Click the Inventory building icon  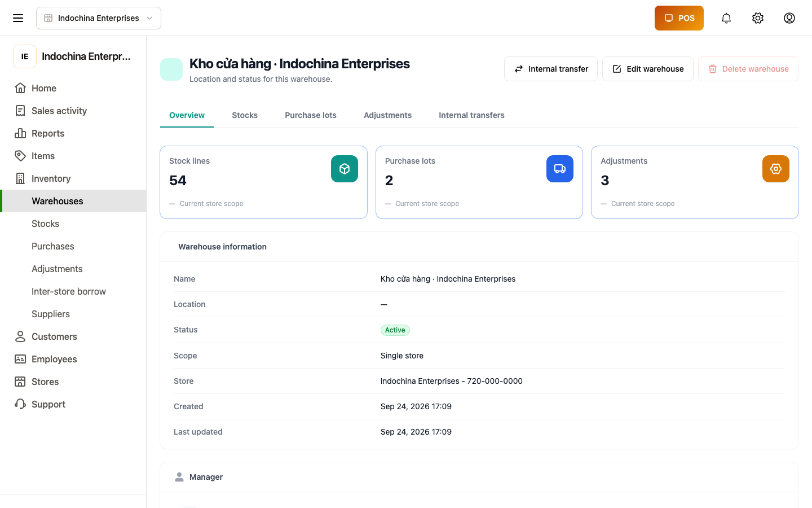pyautogui.click(x=20, y=178)
